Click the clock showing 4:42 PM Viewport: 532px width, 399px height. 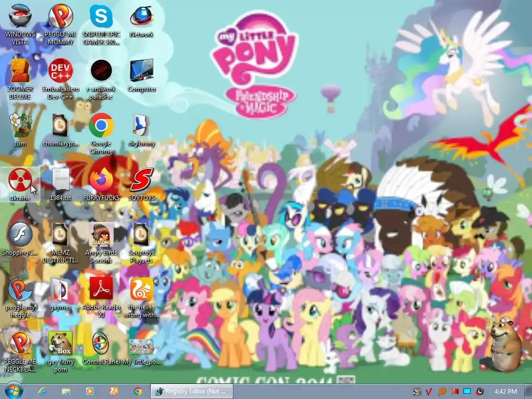click(x=506, y=392)
